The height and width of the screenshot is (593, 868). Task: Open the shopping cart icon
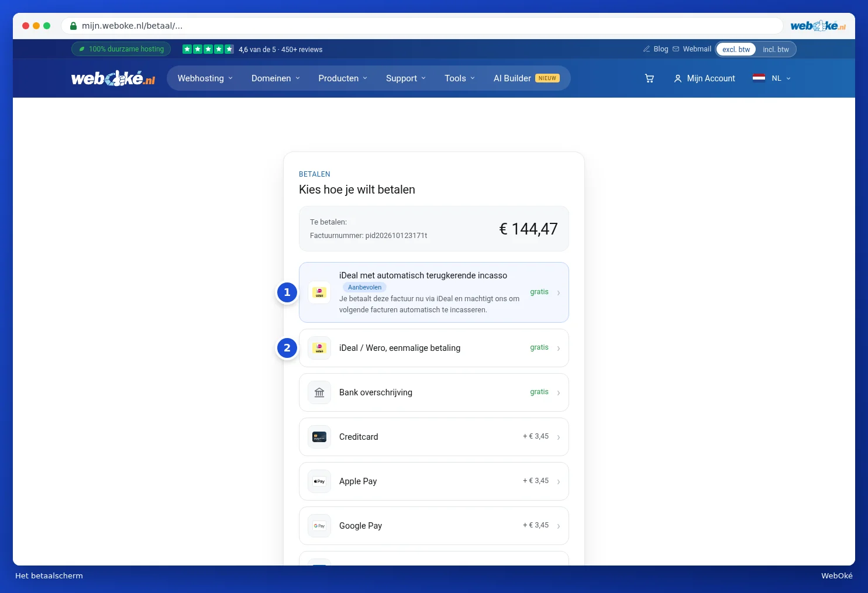(x=649, y=78)
